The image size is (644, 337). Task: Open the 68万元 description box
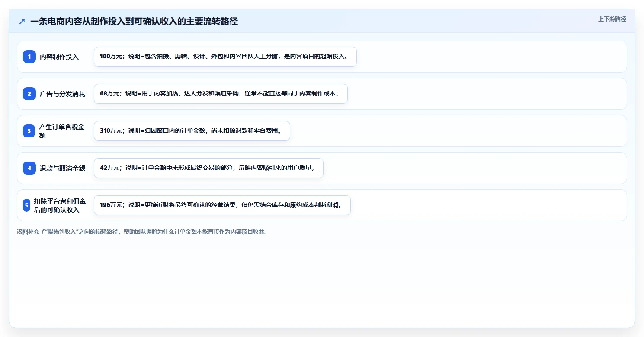point(221,94)
